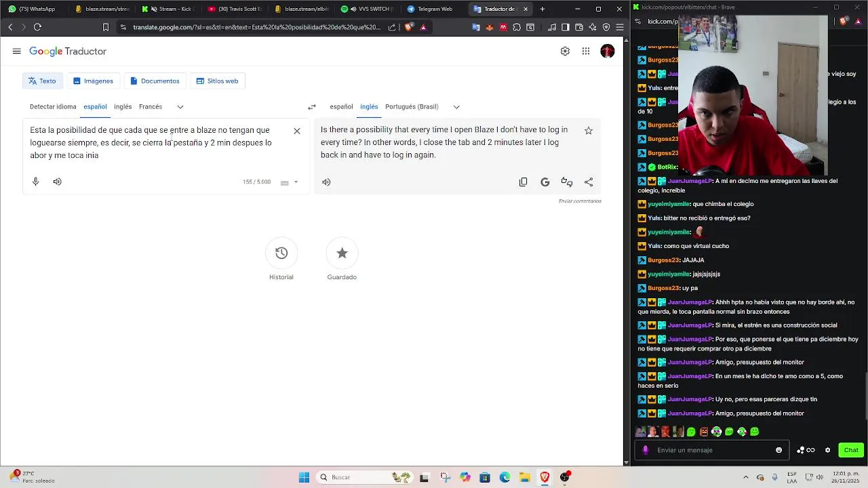This screenshot has width=868, height=488.
Task: Select inglés as target language
Action: [x=369, y=106]
